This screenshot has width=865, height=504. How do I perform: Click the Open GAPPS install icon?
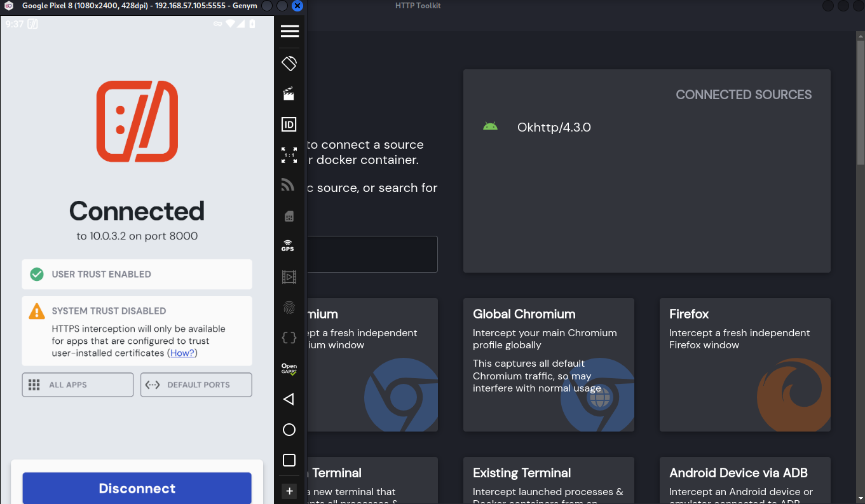289,369
